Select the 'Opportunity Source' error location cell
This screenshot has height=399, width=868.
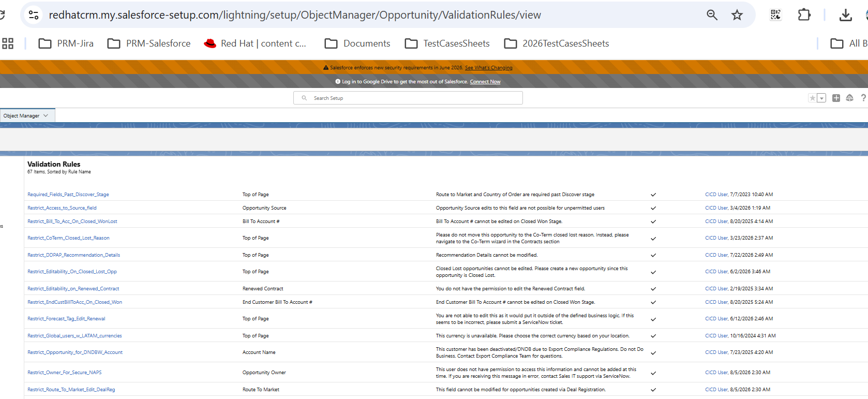(264, 208)
